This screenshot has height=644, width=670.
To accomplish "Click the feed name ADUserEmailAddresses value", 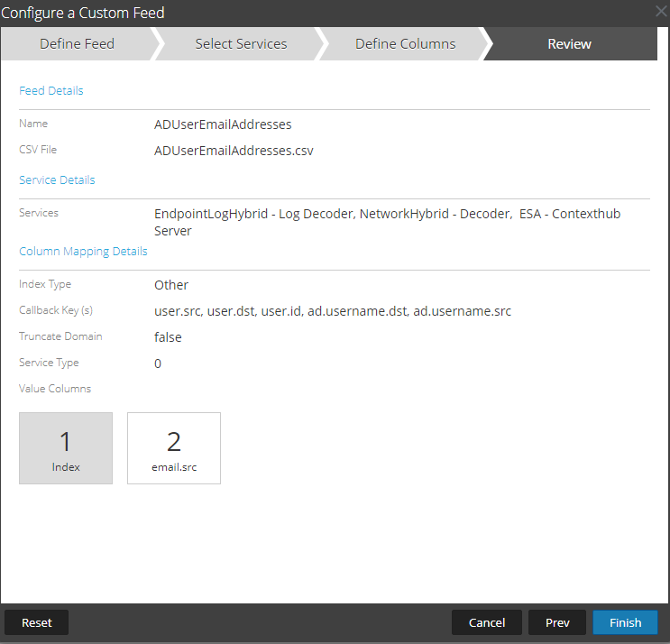I will click(x=223, y=124).
